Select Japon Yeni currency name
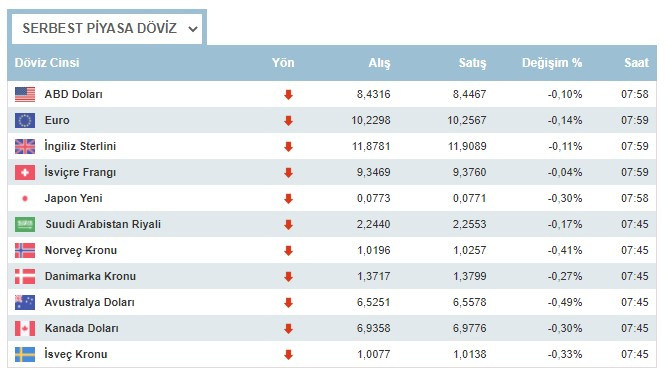668x390 pixels. tap(73, 198)
